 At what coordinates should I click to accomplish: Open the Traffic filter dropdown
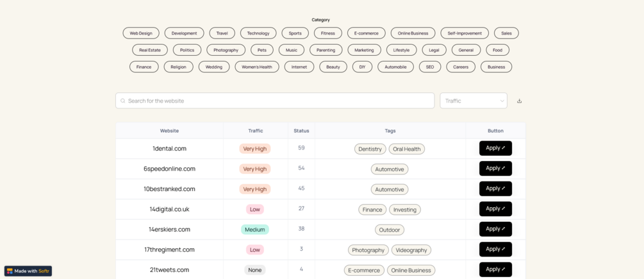tap(473, 101)
